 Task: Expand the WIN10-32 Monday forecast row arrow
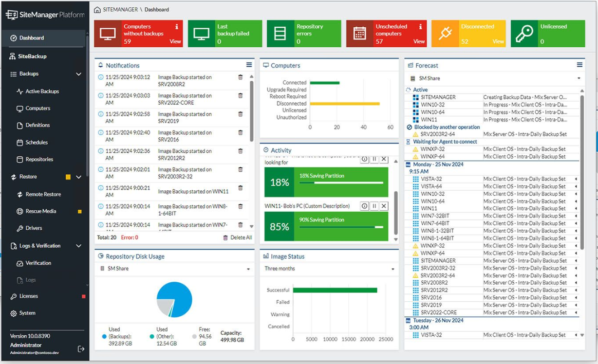pyautogui.click(x=576, y=194)
